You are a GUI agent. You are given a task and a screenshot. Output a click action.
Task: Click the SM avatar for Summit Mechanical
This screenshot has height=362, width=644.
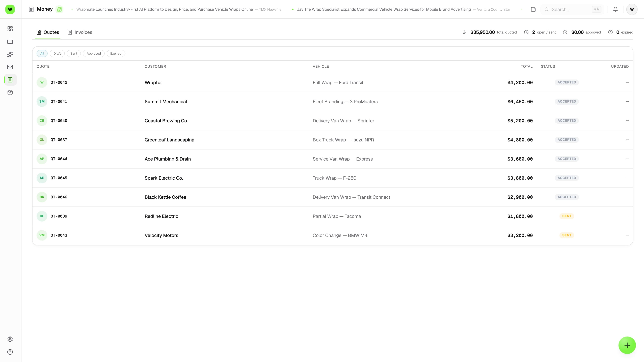click(x=42, y=101)
